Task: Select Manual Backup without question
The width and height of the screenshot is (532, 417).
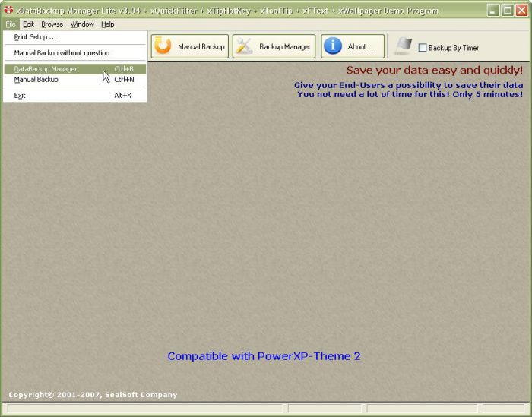Action: (75, 53)
